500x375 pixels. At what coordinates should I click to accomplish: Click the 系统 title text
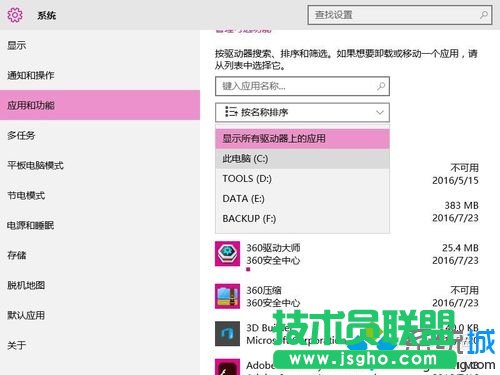47,15
